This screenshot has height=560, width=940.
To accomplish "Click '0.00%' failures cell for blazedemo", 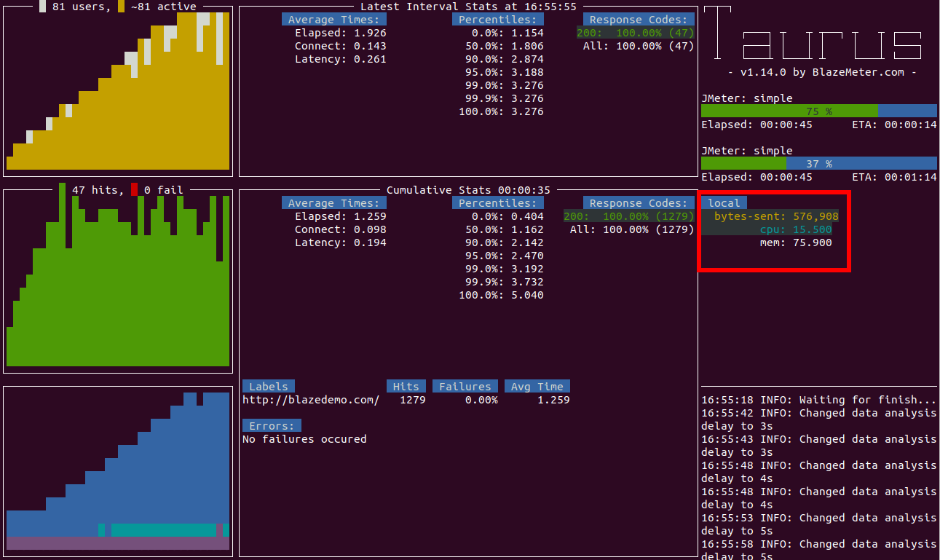I will coord(482,400).
